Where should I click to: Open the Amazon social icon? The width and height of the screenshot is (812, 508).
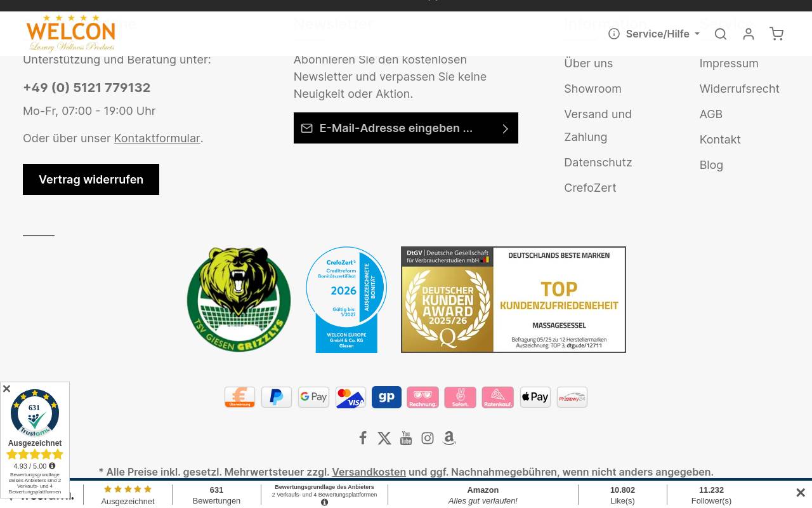449,438
